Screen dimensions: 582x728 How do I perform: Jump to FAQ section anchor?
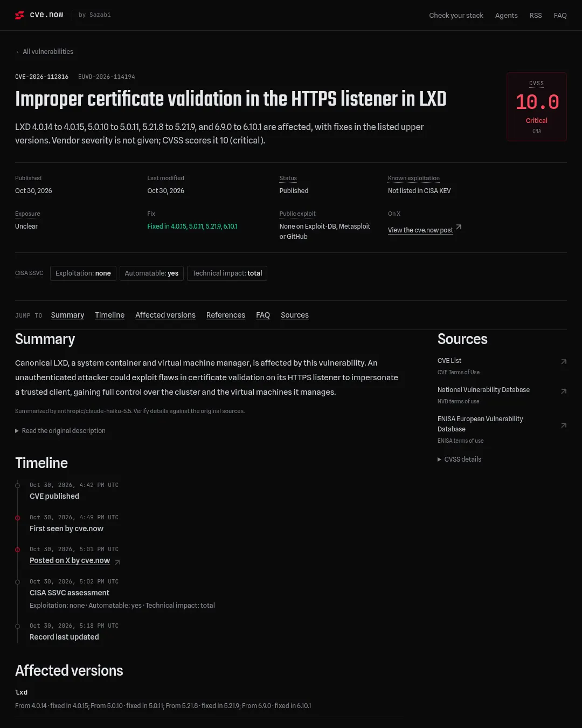263,315
